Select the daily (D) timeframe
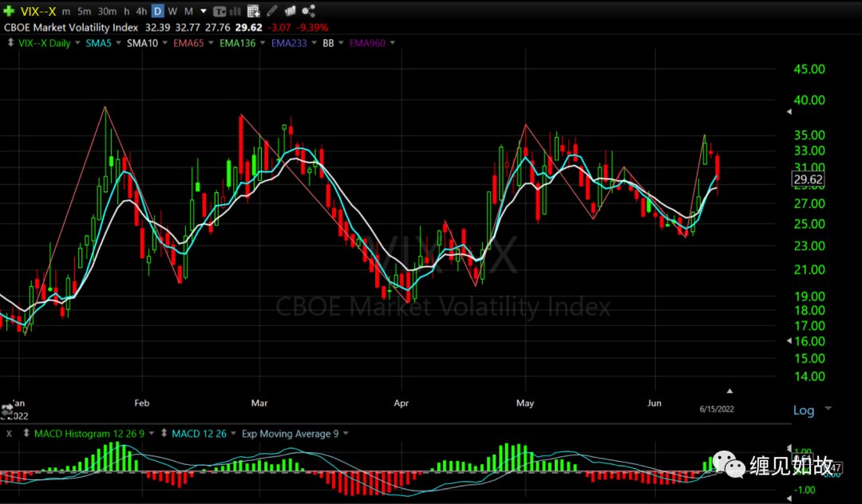Screen dimensions: 862x504 (157, 11)
